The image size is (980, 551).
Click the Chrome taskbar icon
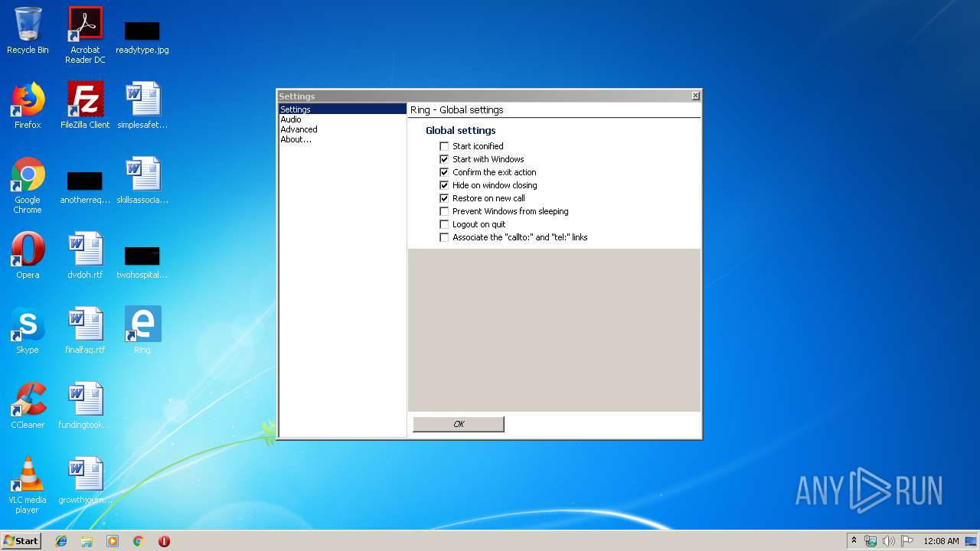[139, 541]
